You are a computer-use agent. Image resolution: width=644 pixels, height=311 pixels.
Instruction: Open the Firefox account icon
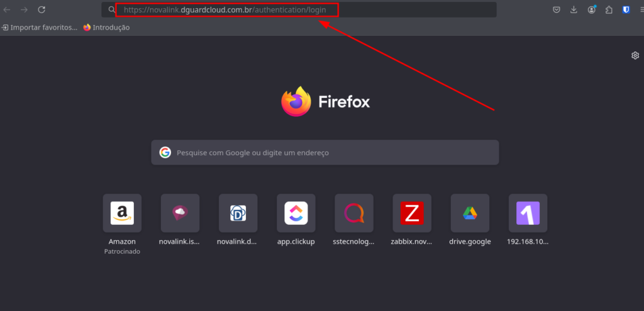pos(591,10)
